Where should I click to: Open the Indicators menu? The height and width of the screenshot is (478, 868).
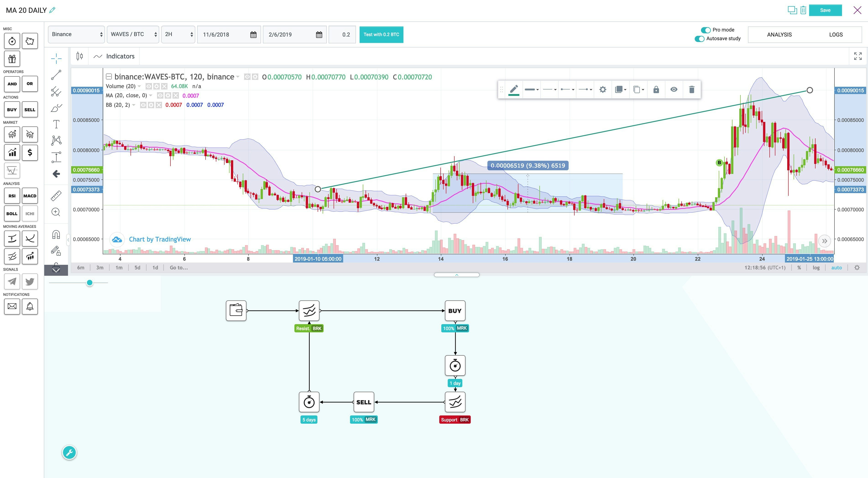click(x=114, y=56)
